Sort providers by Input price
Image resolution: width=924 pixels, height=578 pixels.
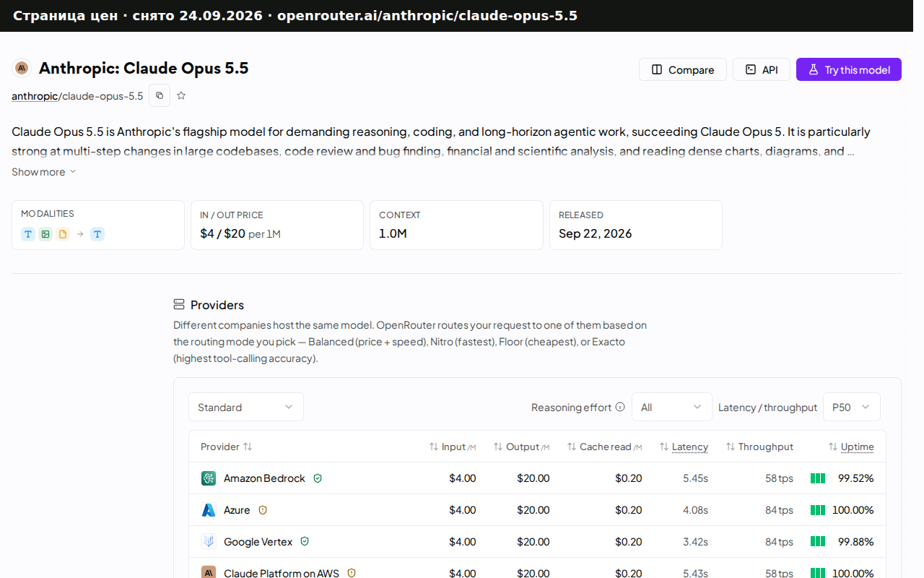click(453, 447)
